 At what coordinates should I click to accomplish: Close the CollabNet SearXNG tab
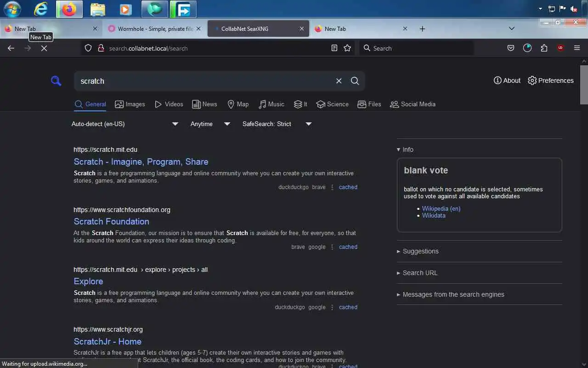coord(302,29)
